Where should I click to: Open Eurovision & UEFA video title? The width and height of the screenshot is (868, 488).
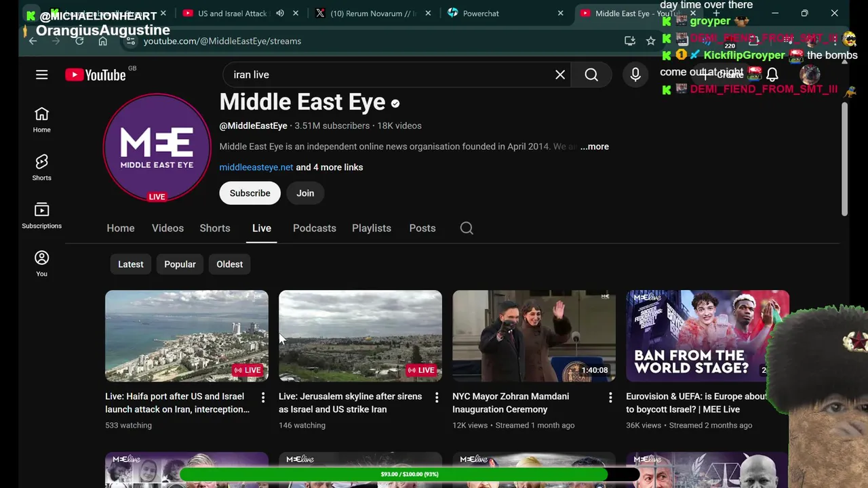pos(696,403)
